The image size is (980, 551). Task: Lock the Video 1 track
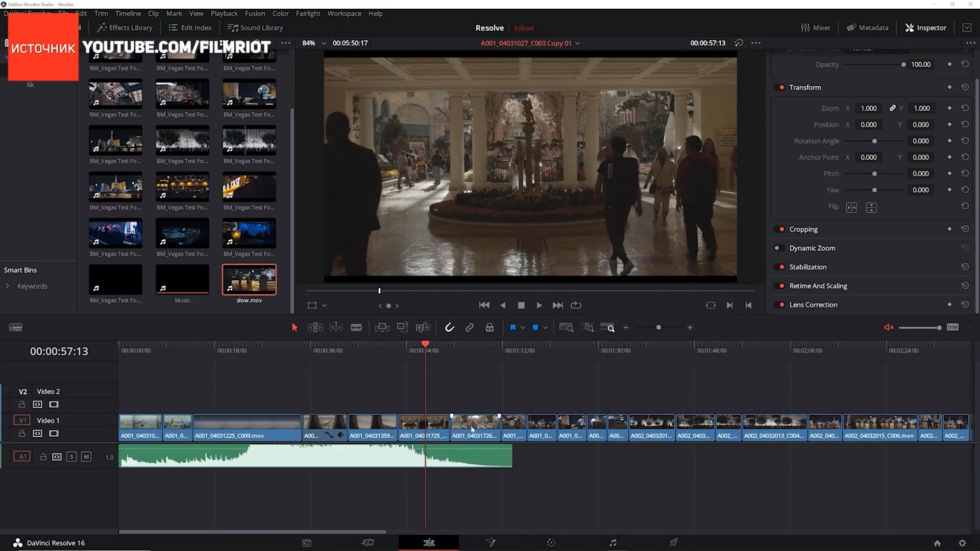click(22, 433)
